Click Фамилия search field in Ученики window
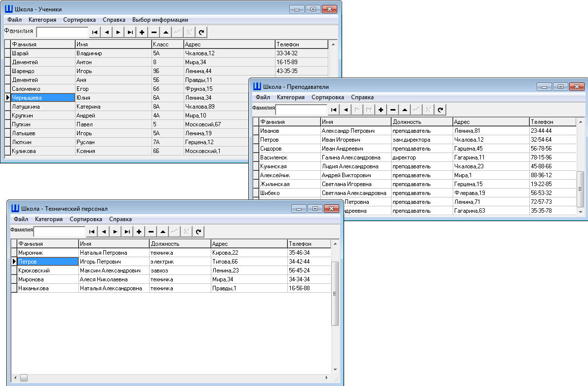Image resolution: width=588 pixels, height=386 pixels. 62,32
